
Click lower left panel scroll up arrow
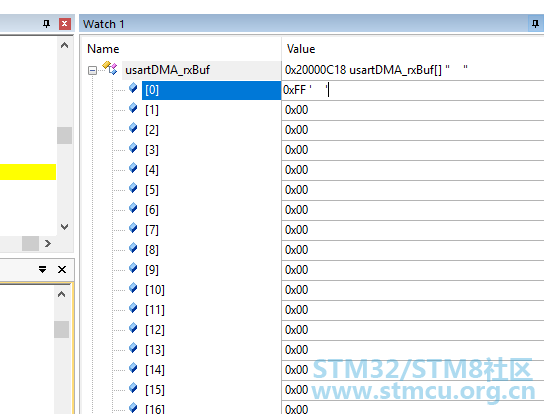tap(61, 294)
